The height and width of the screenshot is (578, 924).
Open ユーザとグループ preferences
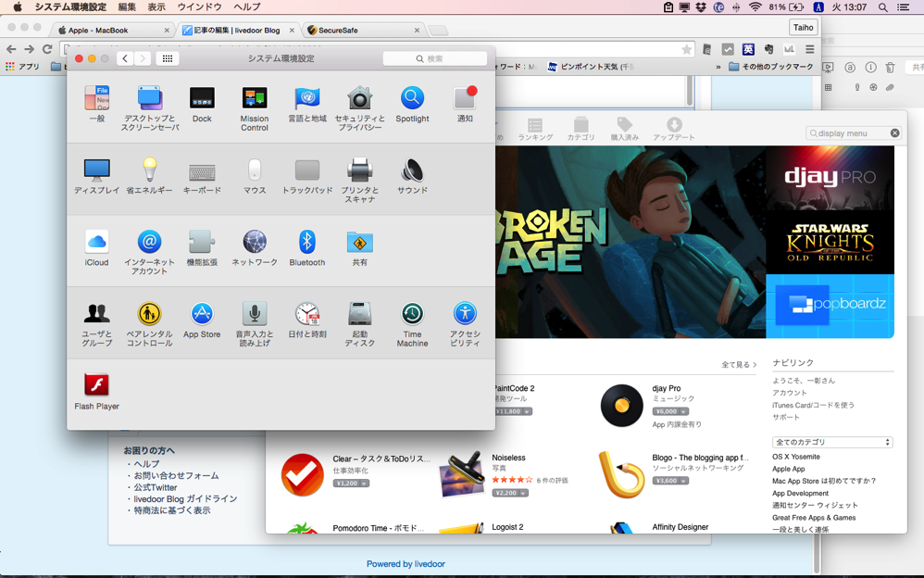pos(96,324)
